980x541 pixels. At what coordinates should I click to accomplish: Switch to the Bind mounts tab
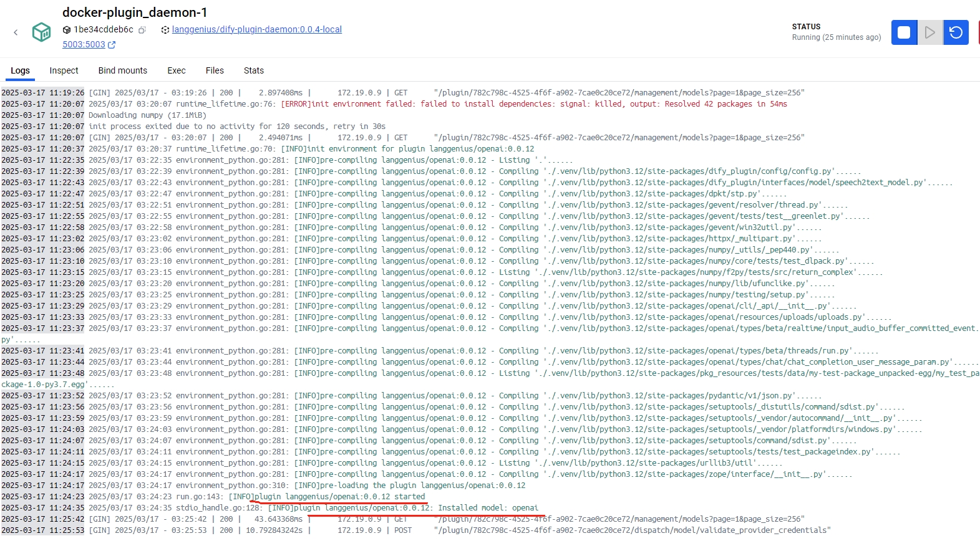123,70
